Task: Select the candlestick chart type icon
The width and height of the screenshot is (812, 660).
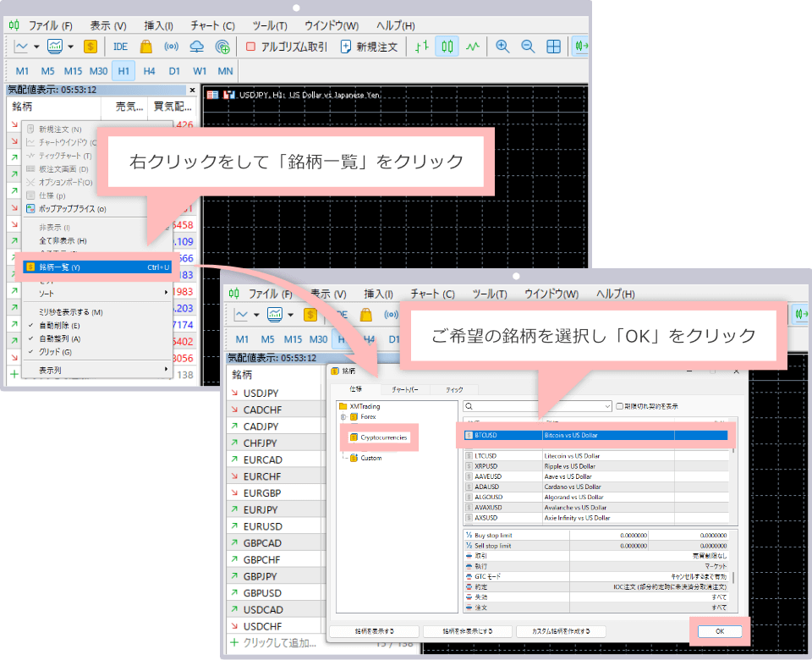Action: click(x=447, y=47)
